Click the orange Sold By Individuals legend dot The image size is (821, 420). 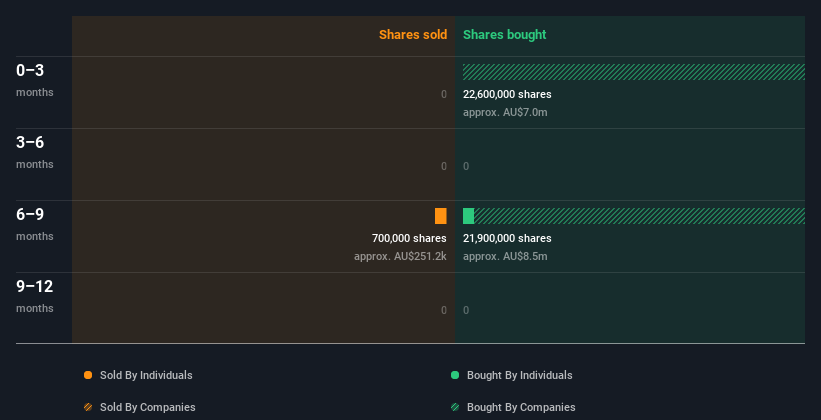[88, 375]
